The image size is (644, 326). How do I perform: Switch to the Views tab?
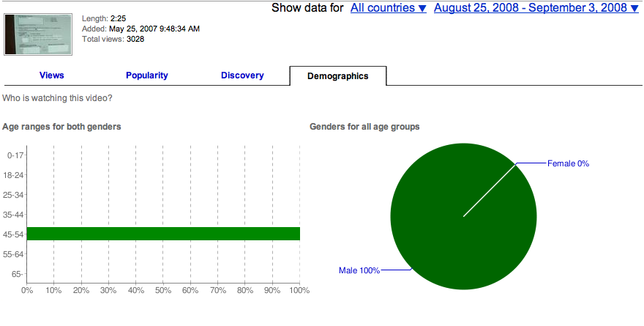click(x=51, y=75)
